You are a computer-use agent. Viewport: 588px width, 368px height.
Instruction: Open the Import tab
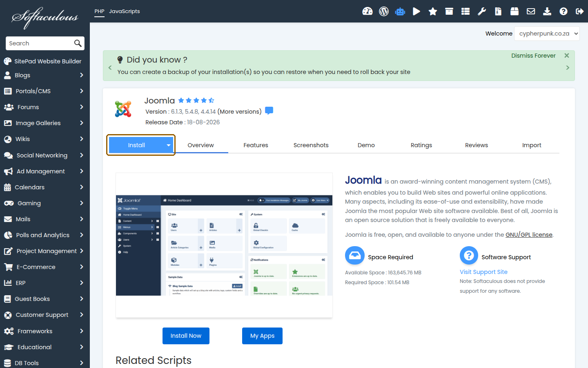[x=531, y=145]
